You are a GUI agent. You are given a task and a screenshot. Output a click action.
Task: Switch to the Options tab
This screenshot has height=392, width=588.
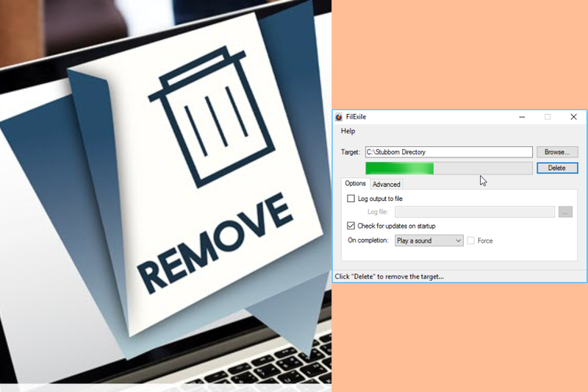click(x=355, y=183)
